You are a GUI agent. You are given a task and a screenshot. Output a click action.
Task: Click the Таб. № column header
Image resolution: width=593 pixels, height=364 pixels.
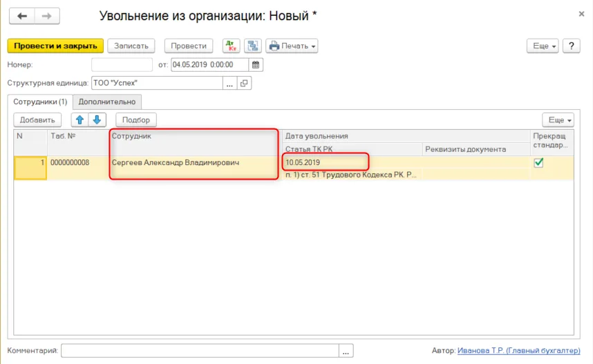click(x=78, y=142)
